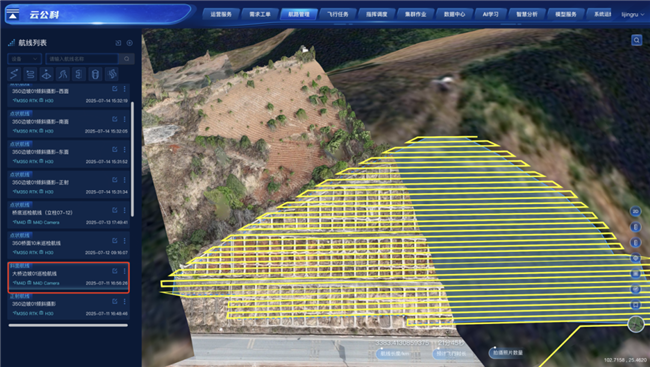Open the 数据中心 navigation tab

(x=454, y=14)
